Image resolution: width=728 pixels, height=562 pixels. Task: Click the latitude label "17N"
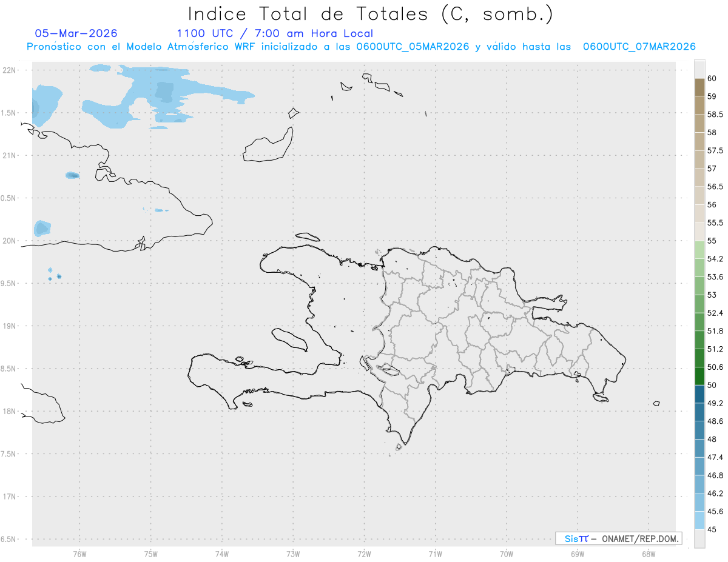point(10,497)
